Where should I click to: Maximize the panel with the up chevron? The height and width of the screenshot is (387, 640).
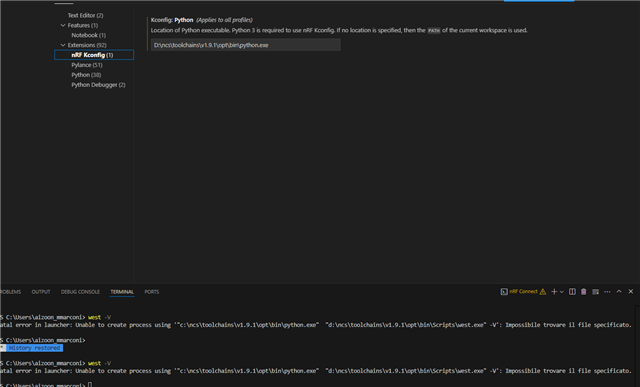(x=619, y=291)
